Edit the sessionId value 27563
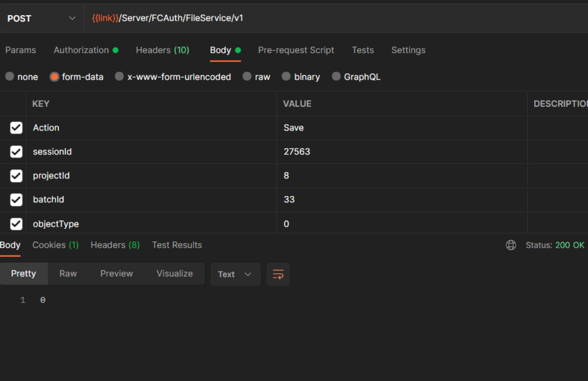The width and height of the screenshot is (588, 381). (297, 152)
